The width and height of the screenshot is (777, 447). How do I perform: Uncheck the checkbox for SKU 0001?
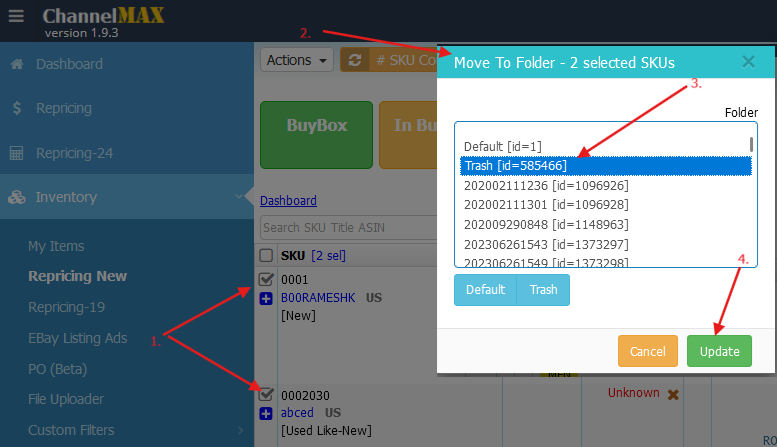click(266, 279)
